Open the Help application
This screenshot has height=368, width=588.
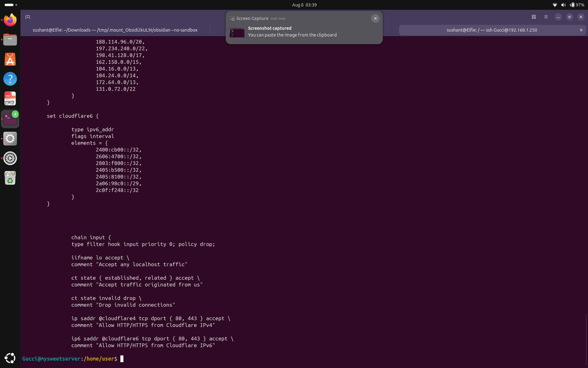click(x=10, y=79)
